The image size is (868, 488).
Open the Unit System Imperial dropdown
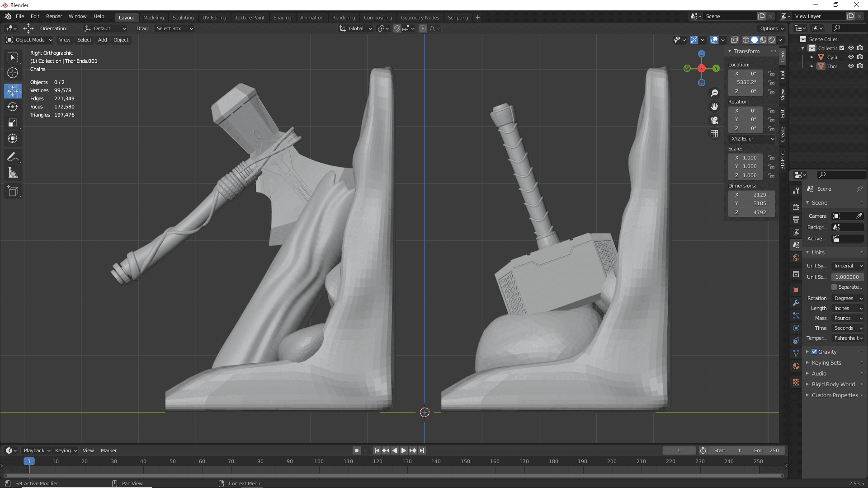(847, 266)
